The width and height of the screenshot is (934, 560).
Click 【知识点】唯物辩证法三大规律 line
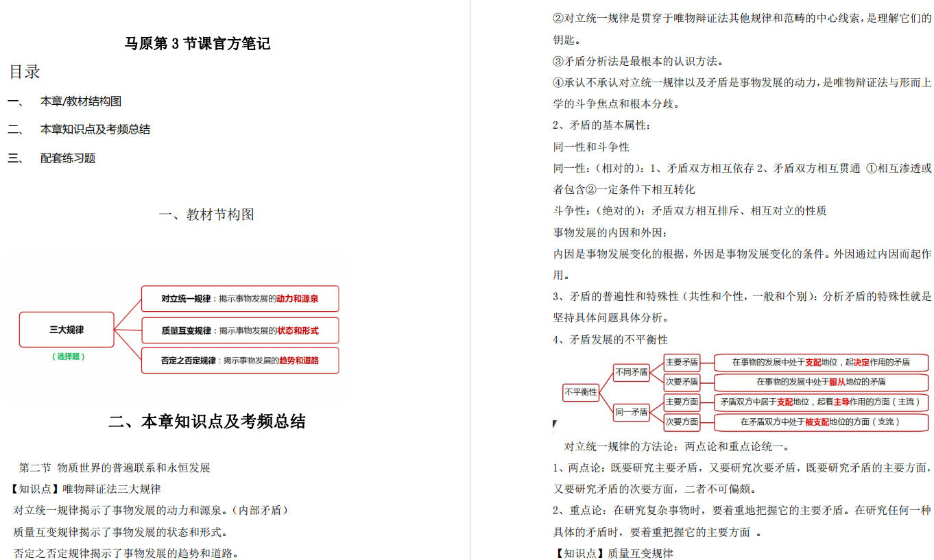tap(85, 489)
